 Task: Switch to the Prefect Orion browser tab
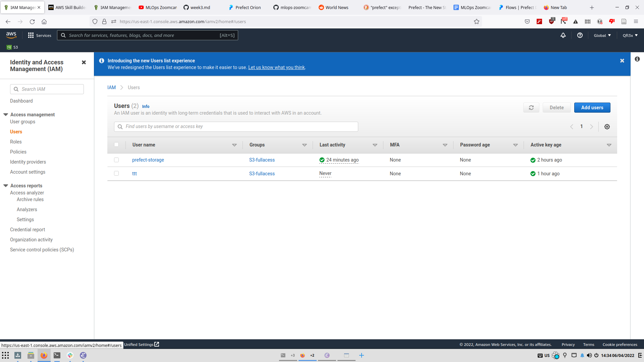(x=248, y=7)
